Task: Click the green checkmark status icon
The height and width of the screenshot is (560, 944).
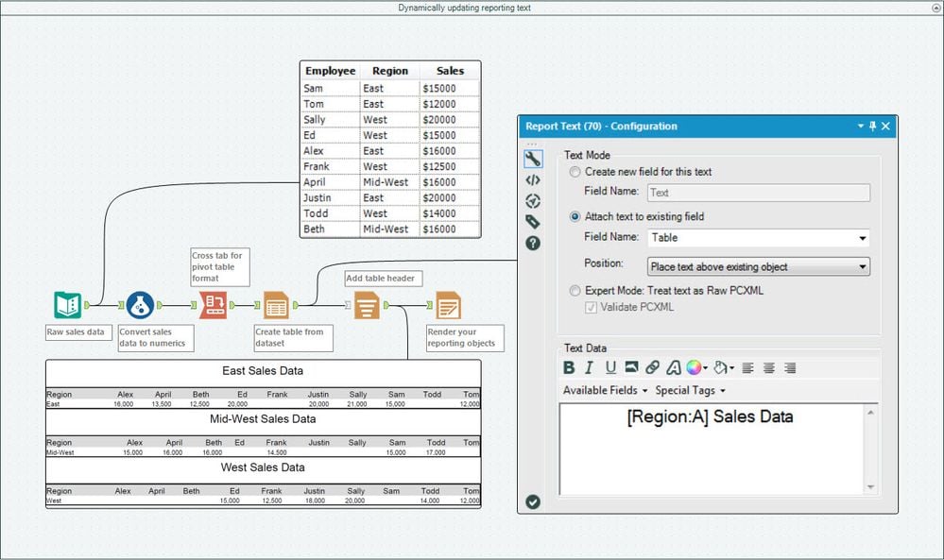Action: click(x=533, y=501)
